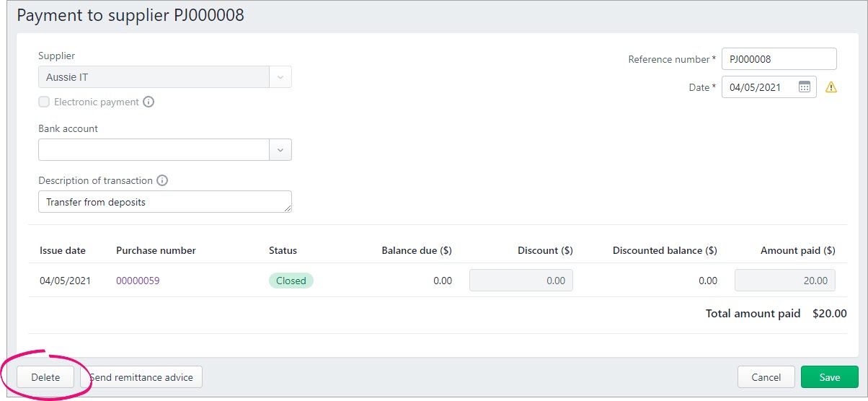Click the Date field 04/05/2021
868x401 pixels.
pos(769,87)
